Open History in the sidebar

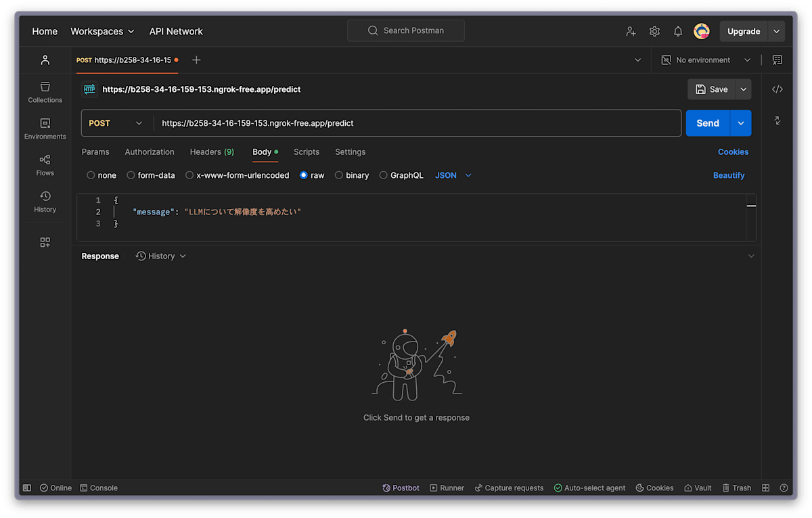tap(45, 202)
